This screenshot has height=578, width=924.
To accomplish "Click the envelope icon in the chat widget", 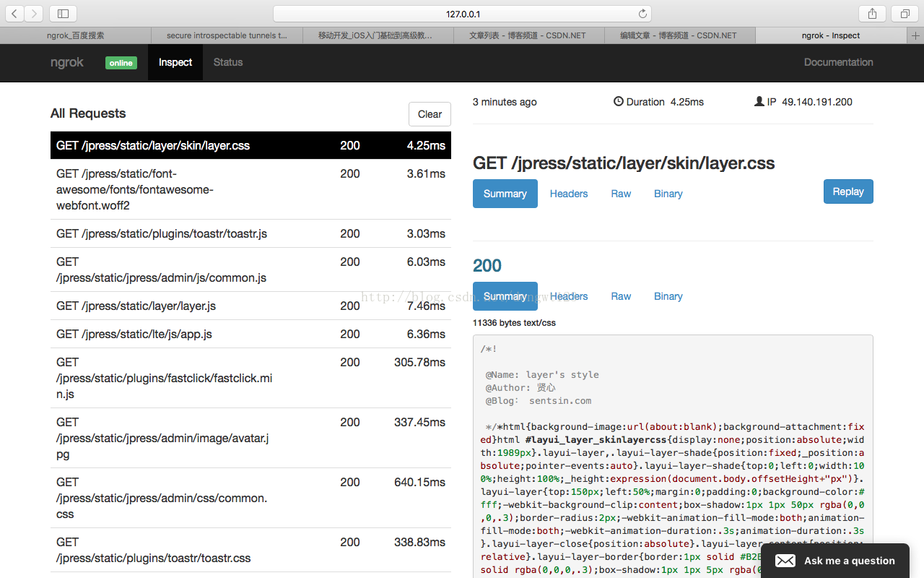I will [785, 561].
